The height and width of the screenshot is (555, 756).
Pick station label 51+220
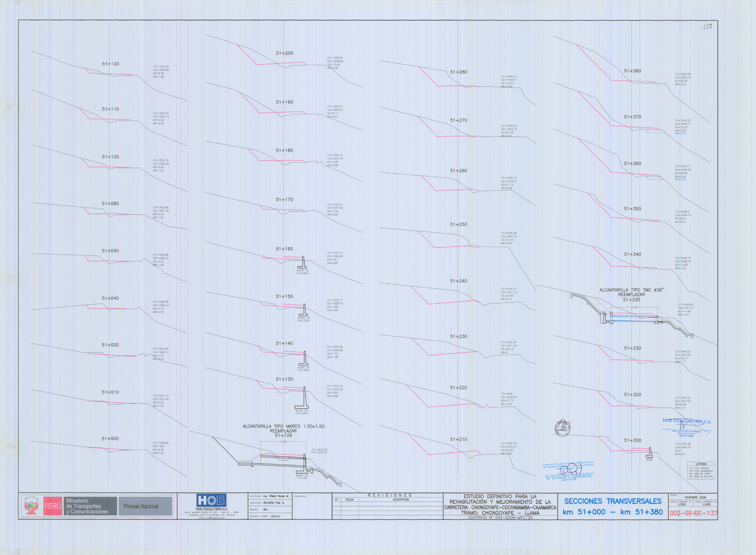(459, 388)
